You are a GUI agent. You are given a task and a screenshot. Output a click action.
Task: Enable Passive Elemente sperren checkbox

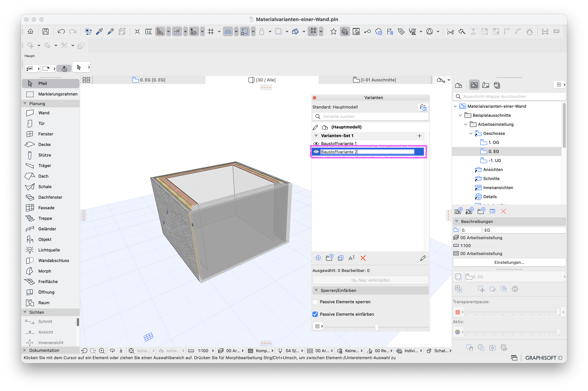(x=315, y=302)
